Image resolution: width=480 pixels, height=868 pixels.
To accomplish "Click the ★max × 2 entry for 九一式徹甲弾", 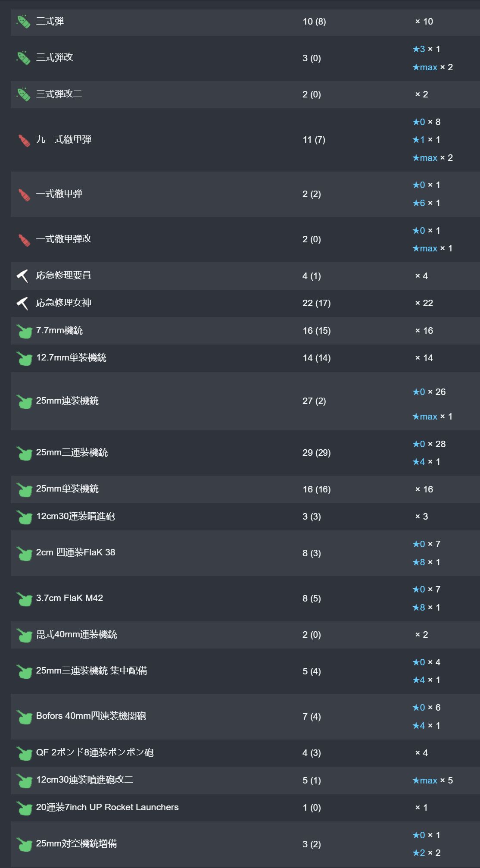I will pyautogui.click(x=433, y=158).
